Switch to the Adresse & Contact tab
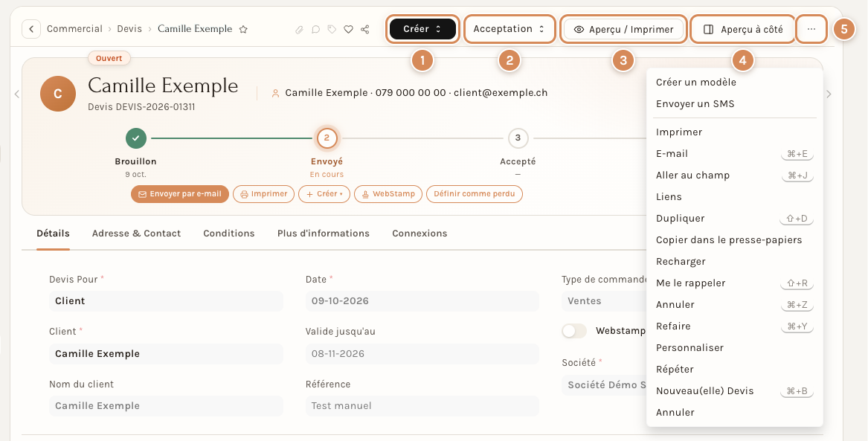Viewport: 868px width, 441px height. pos(136,234)
